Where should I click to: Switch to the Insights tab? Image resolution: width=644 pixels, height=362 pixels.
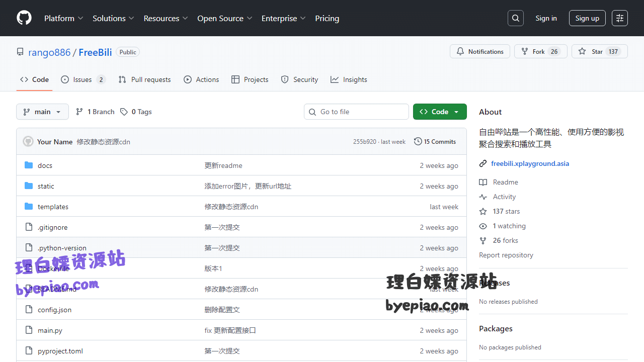pyautogui.click(x=349, y=79)
